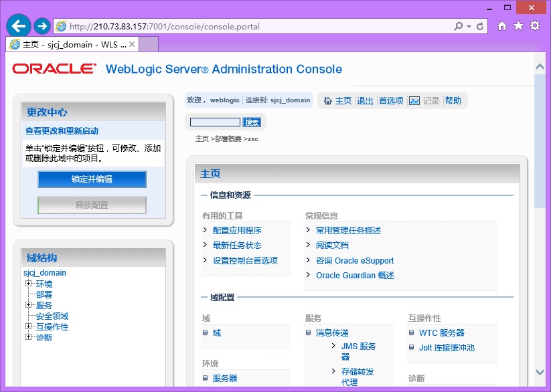This screenshot has width=551, height=392.
Task: Open 帮助 help
Action: tap(453, 101)
